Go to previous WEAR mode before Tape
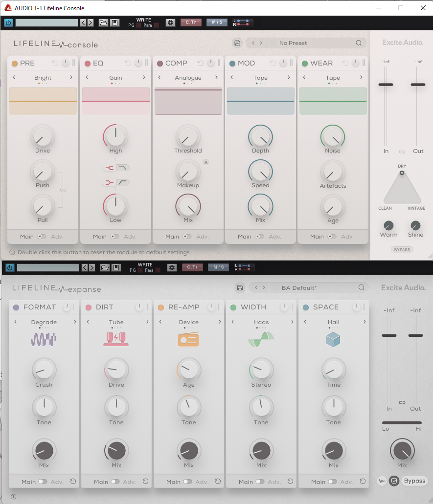 point(304,77)
